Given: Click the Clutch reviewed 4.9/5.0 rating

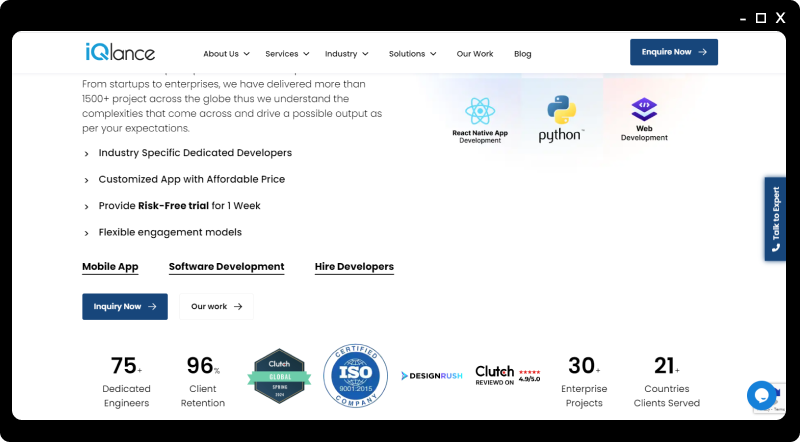Looking at the screenshot, I should pos(507,375).
